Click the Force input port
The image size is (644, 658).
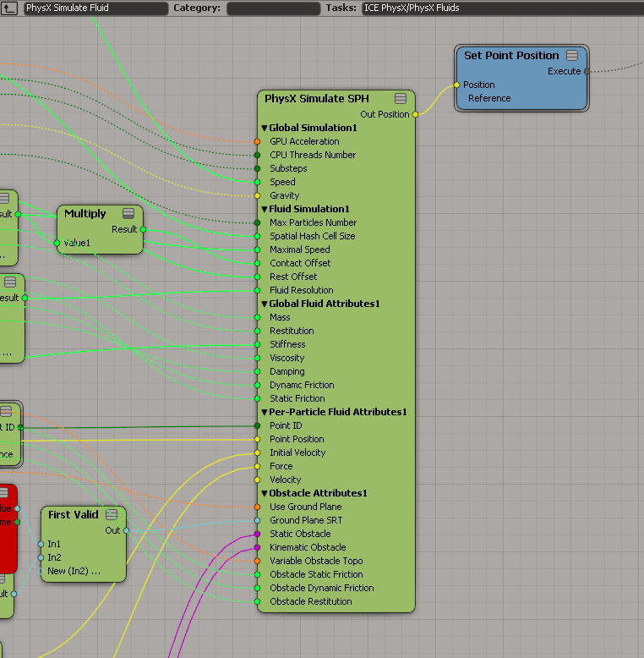[258, 466]
